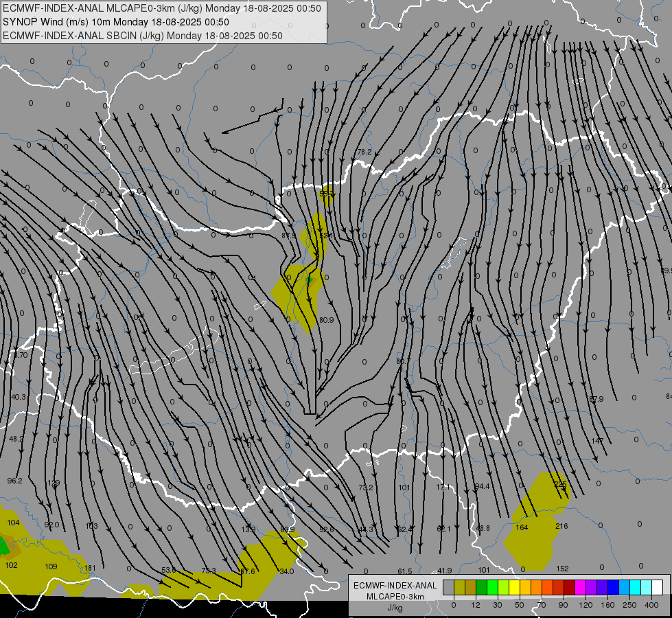Image resolution: width=672 pixels, height=618 pixels.
Task: Click the map value 48.2
Action: (x=16, y=439)
